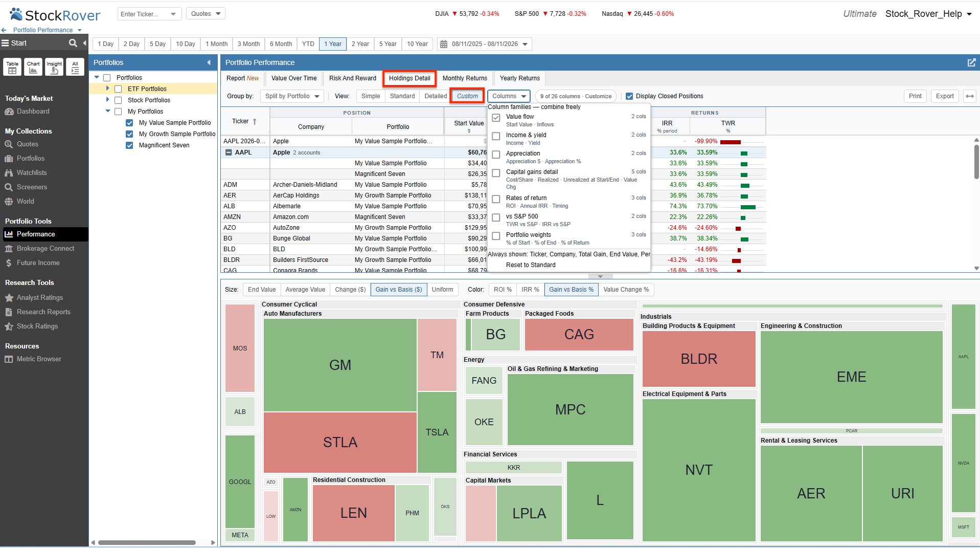
Task: Switch to Monthly Returns tab
Action: (x=465, y=78)
